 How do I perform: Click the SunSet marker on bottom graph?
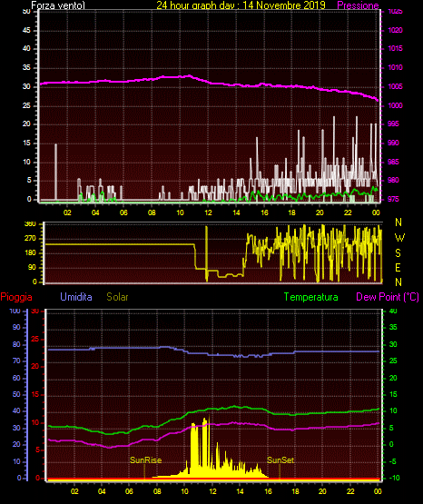(280, 460)
